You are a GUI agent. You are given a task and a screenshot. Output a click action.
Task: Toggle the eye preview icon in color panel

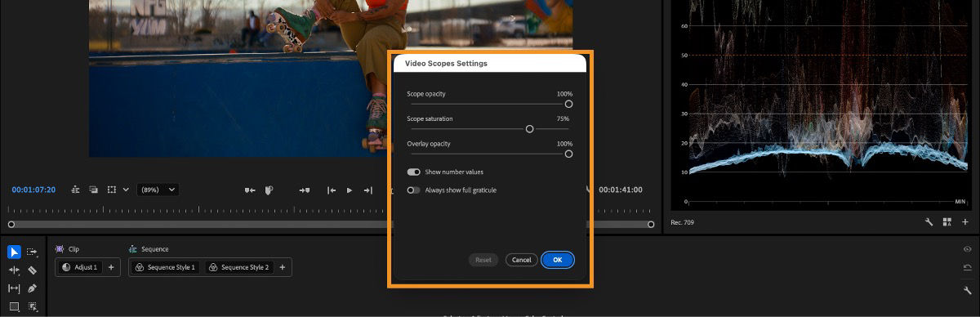(x=967, y=249)
